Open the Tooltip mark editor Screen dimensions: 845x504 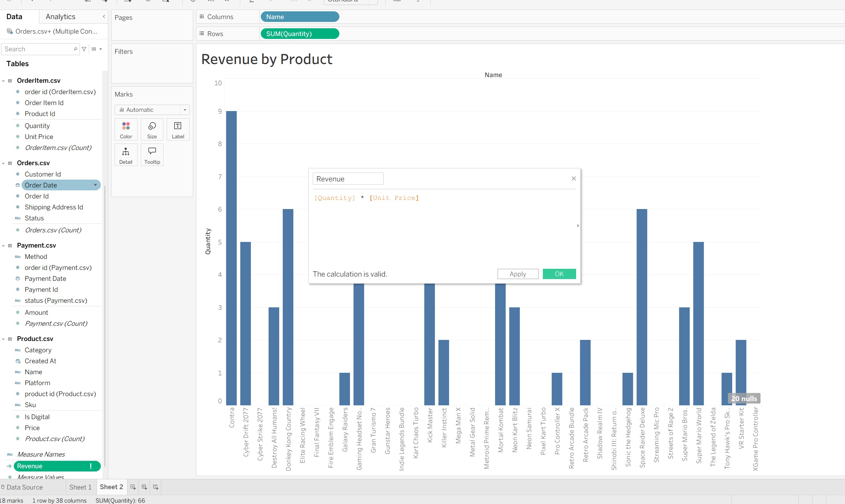coord(152,155)
